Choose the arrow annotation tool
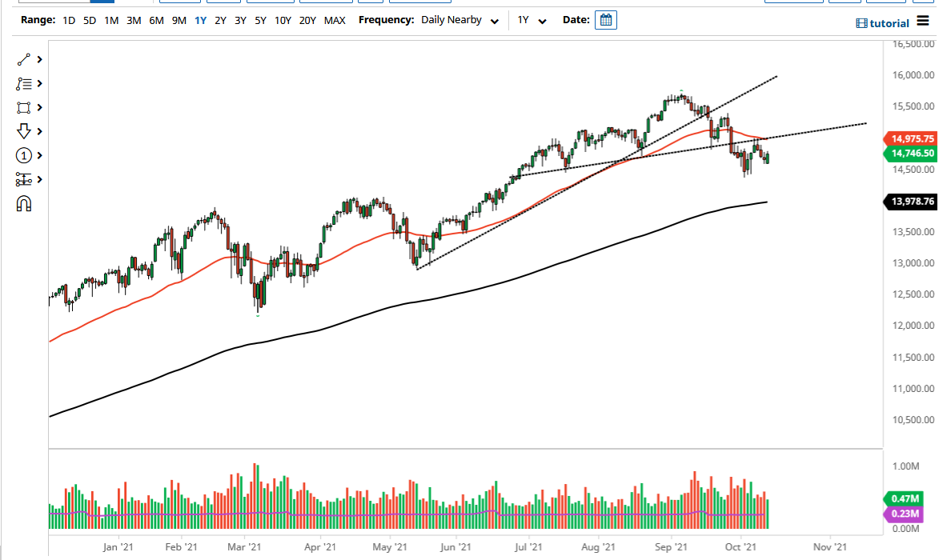 (x=24, y=130)
